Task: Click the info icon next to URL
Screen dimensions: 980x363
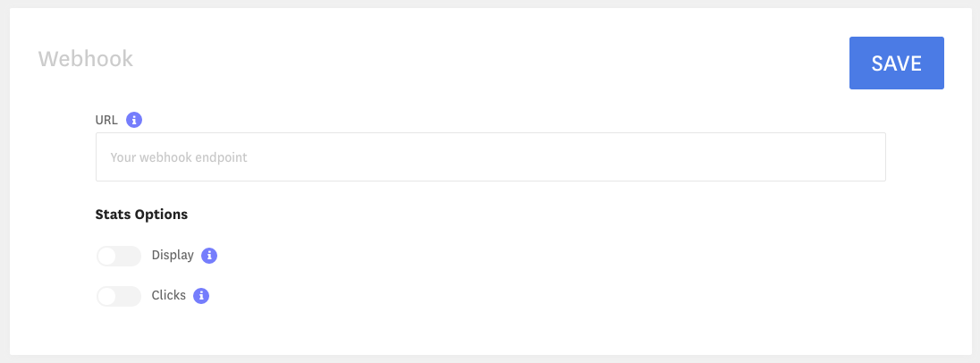Action: [134, 120]
